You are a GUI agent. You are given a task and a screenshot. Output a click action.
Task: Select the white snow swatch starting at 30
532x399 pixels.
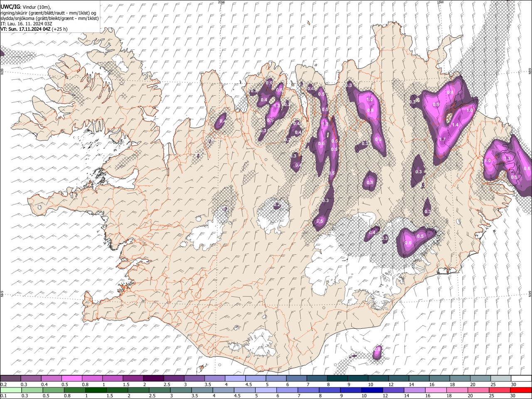(x=521, y=378)
